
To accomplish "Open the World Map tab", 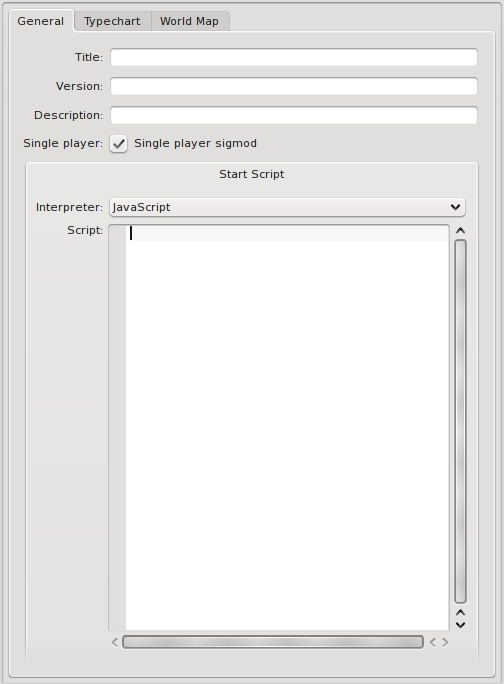I will [x=189, y=21].
